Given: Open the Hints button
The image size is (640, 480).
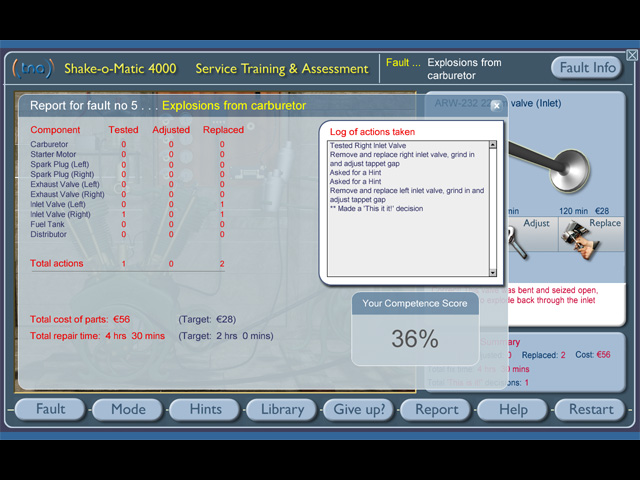Looking at the screenshot, I should point(205,409).
